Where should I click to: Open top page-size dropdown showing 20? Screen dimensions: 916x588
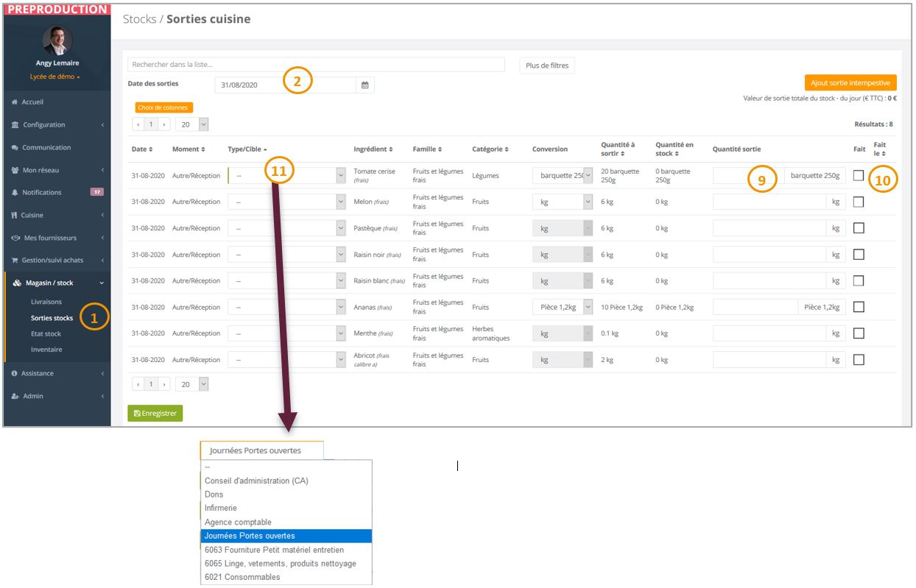click(x=192, y=125)
